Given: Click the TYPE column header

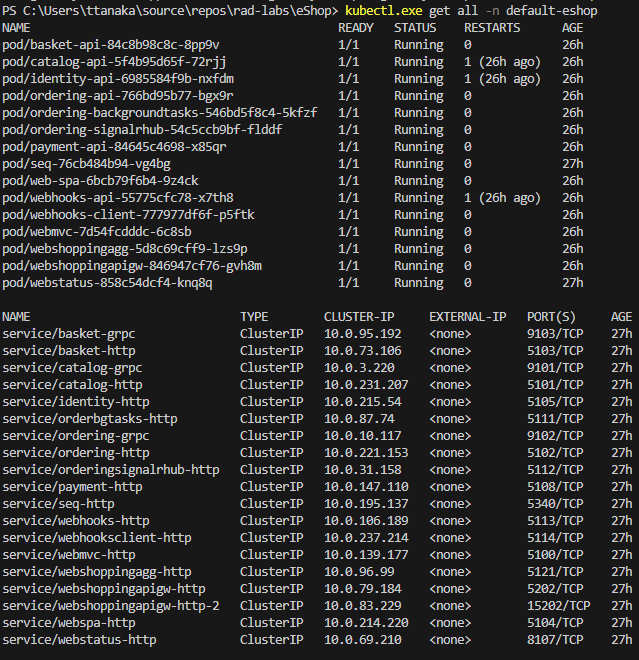Looking at the screenshot, I should click(x=254, y=317).
